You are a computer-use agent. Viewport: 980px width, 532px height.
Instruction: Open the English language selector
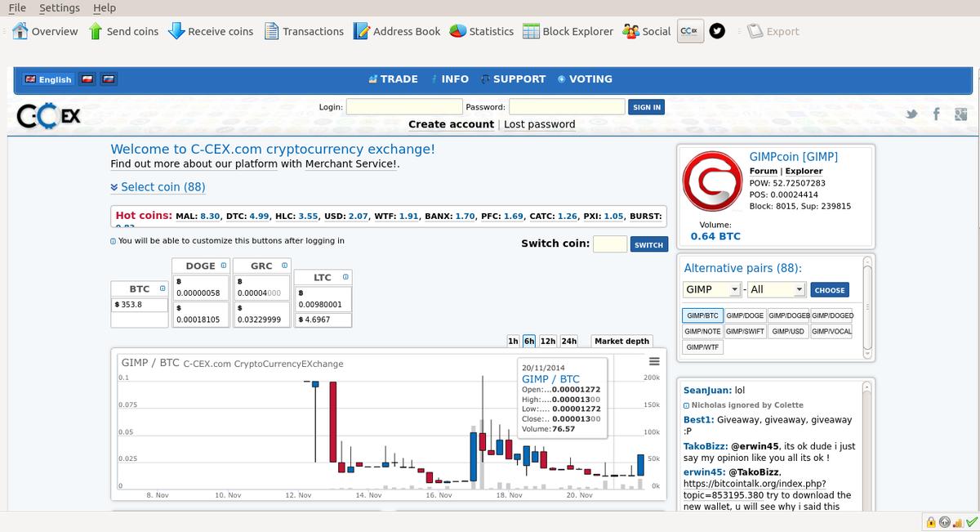pyautogui.click(x=48, y=79)
